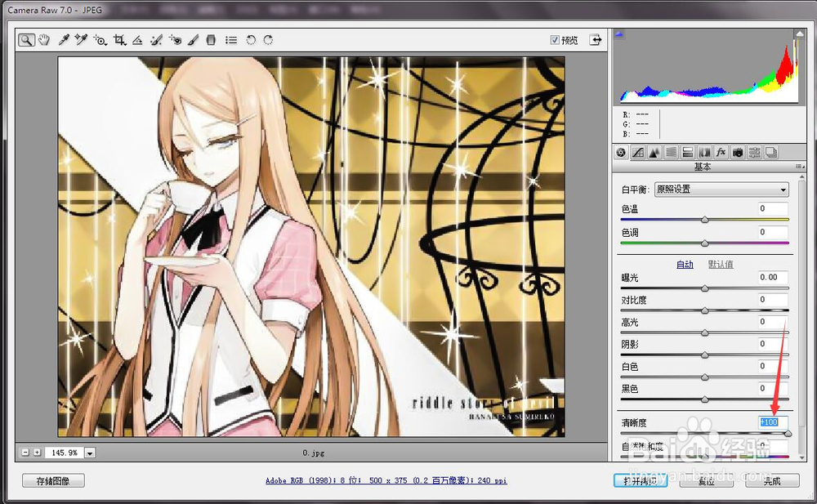The height and width of the screenshot is (504, 817).
Task: Click the 打开拷贝 open copy button
Action: (641, 481)
